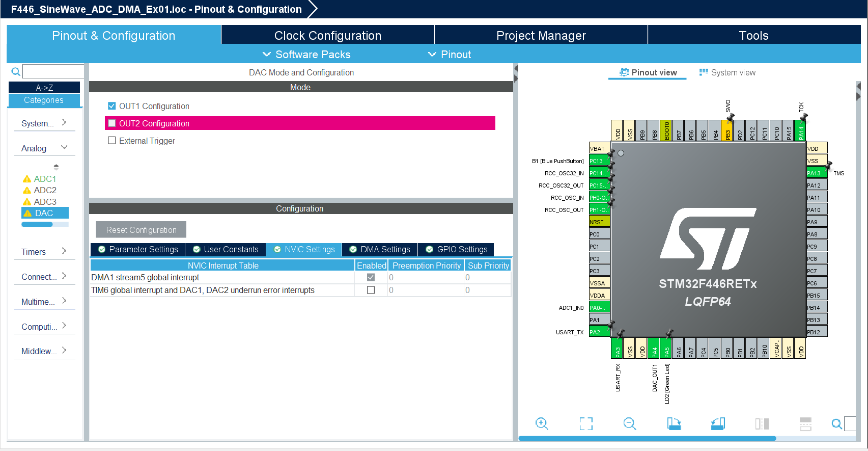Select ADC1 in Analog list
This screenshot has height=451, width=868.
tap(45, 179)
